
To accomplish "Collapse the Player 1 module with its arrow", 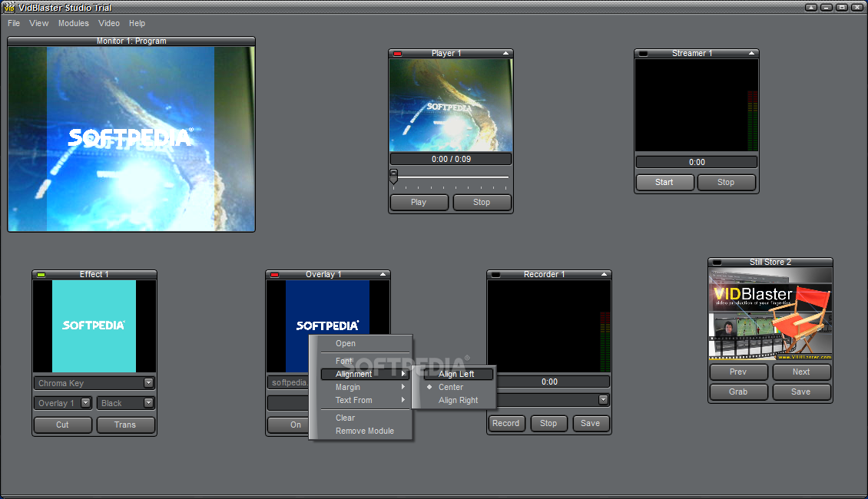I will pos(505,53).
